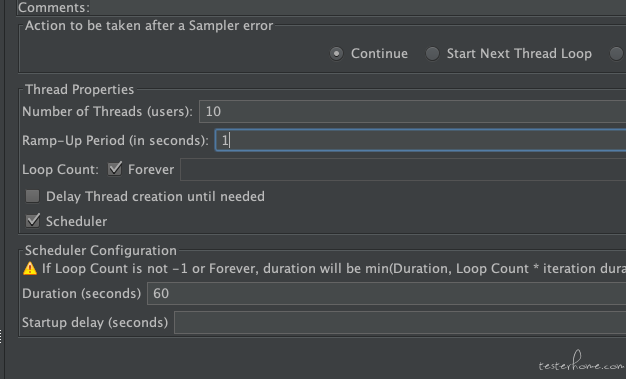This screenshot has height=379, width=626.
Task: Click the Loop Count label text
Action: coord(60,170)
